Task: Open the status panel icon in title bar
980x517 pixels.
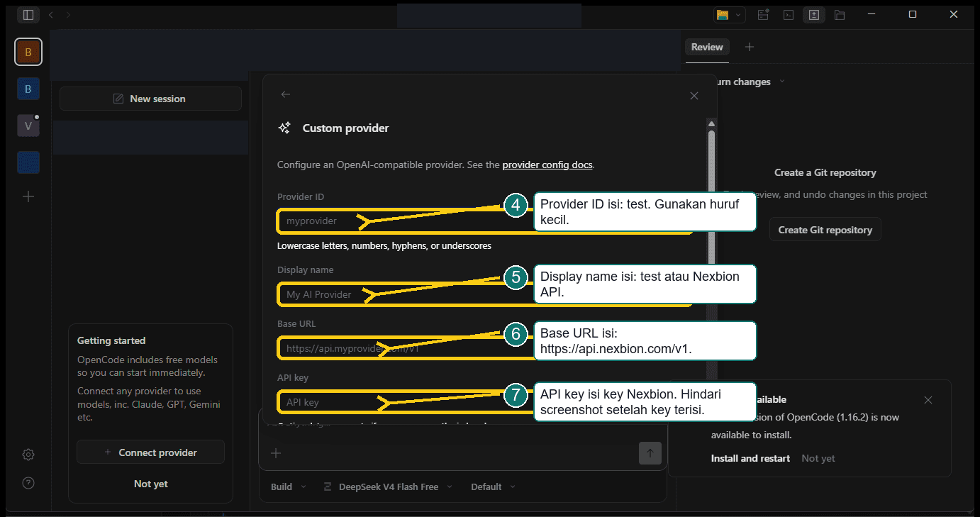Action: [764, 14]
